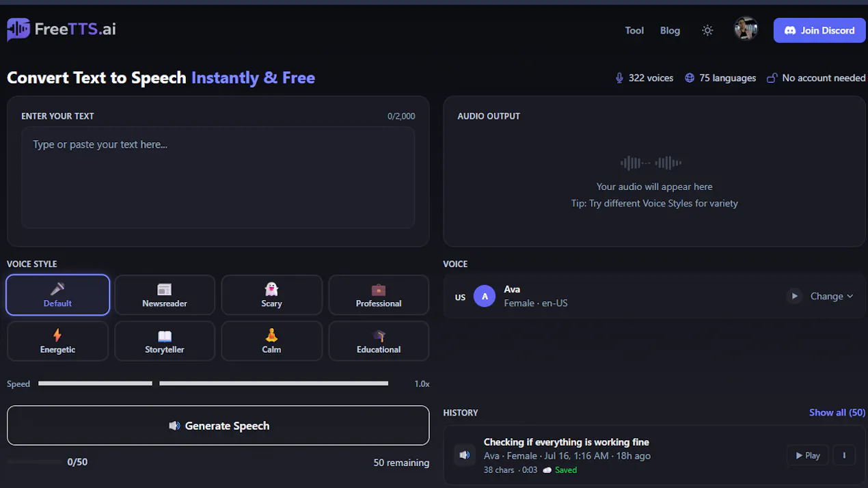Click the cloud Saved status icon
Viewport: 868px width, 488px height.
[547, 470]
